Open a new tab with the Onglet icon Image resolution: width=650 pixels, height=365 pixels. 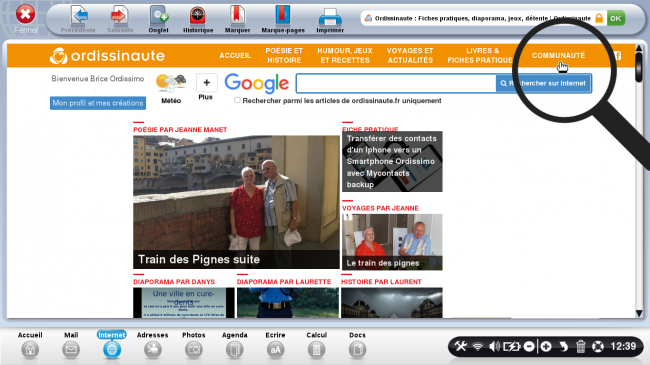coord(159,19)
